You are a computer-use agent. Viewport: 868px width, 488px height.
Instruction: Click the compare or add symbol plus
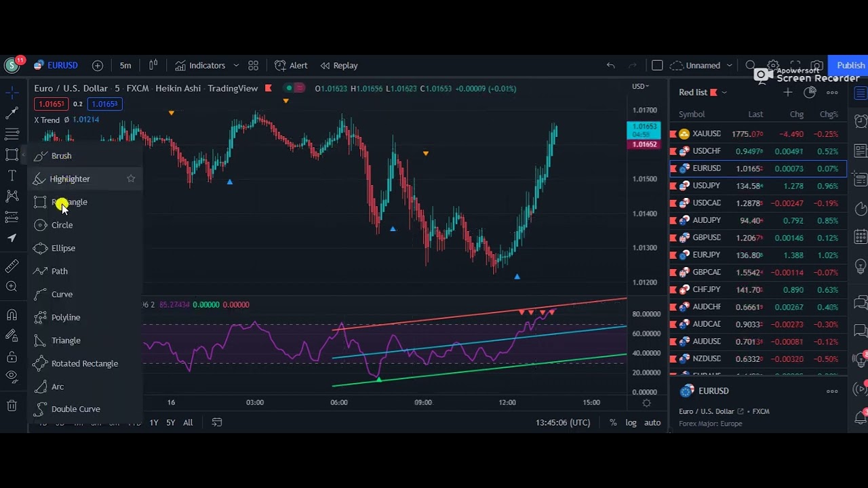[98, 66]
